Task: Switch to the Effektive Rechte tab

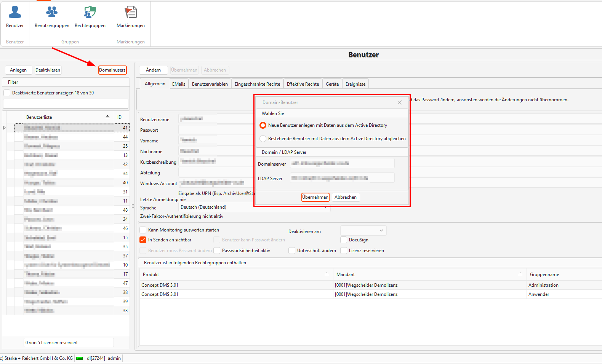Action: click(303, 84)
